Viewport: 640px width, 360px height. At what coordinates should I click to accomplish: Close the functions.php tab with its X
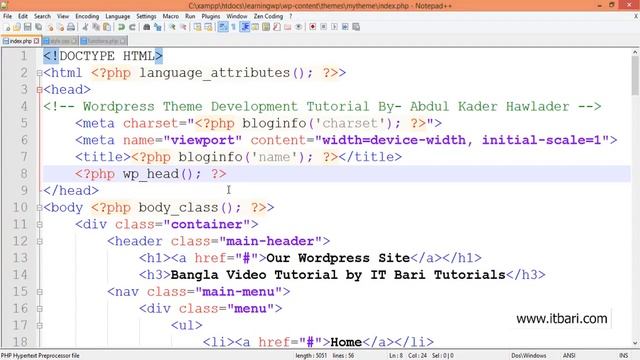(x=123, y=41)
